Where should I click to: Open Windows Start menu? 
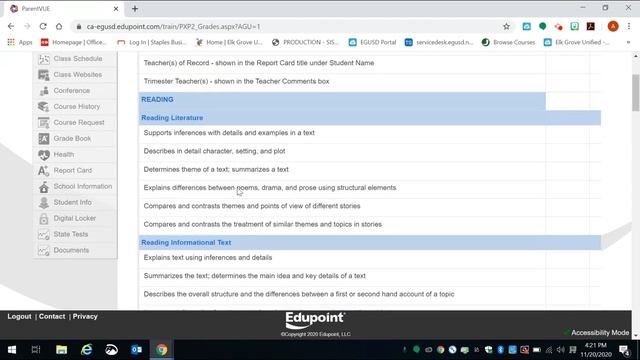click(x=12, y=350)
